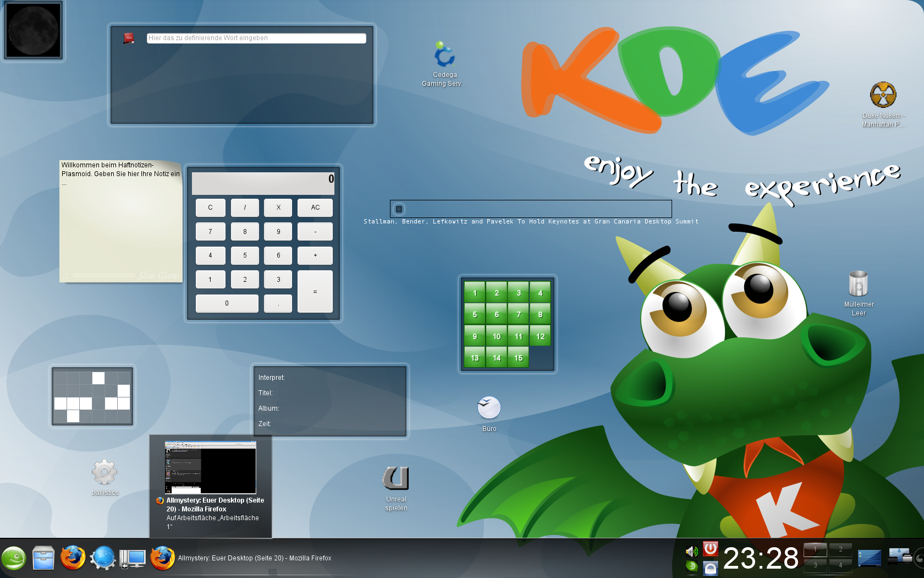Screen dimensions: 924x578
Task: Open the Cedega Gaming Service desktop icon
Action: tap(444, 56)
